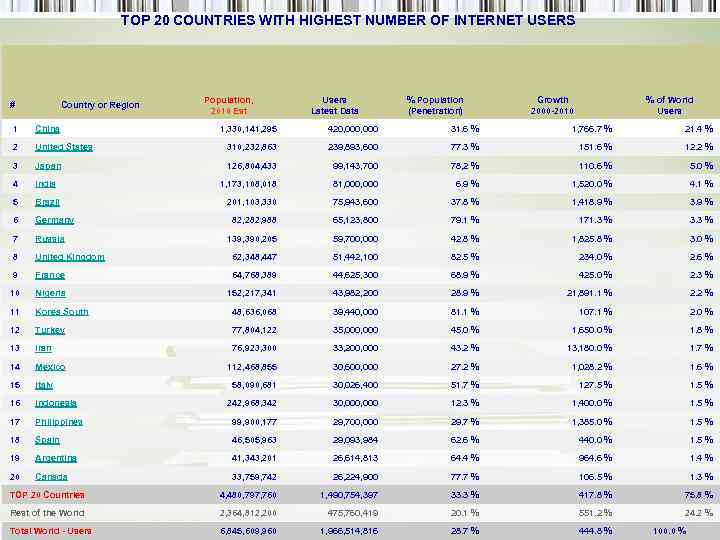The width and height of the screenshot is (720, 540).
Task: Select China's population value 1,330,141,295
Action: coord(248,129)
